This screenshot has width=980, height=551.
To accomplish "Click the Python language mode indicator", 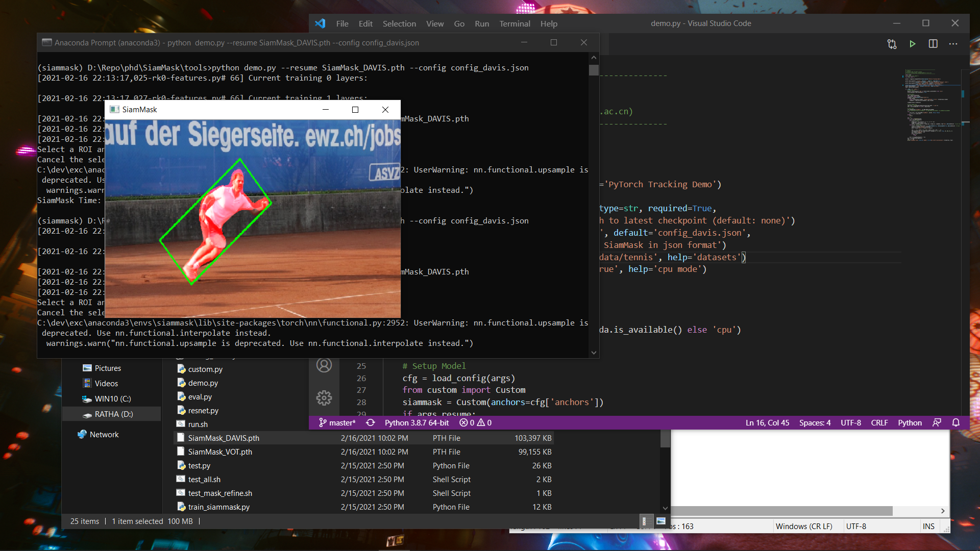I will coord(910,422).
